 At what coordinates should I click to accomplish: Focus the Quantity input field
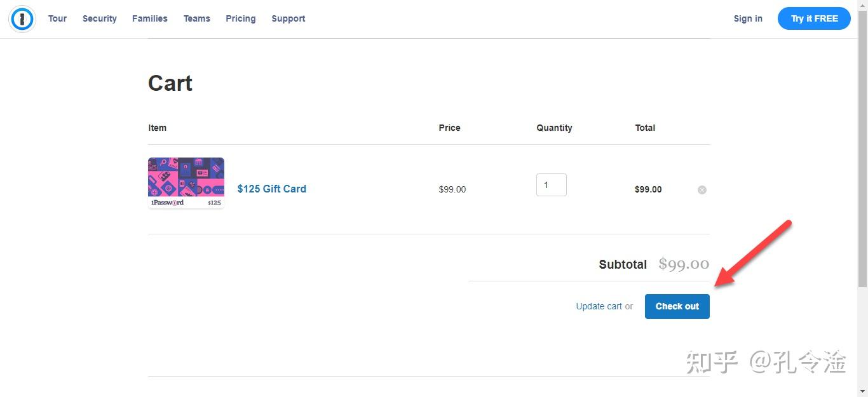click(551, 185)
